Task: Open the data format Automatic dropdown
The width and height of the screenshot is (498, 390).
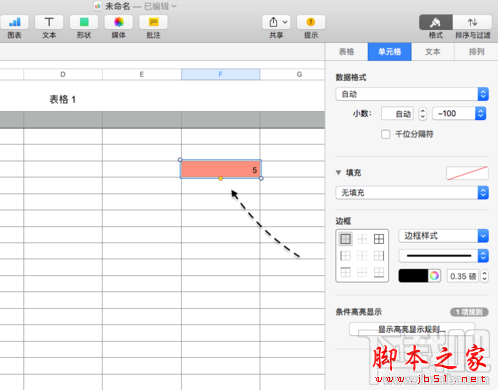Action: [x=412, y=94]
